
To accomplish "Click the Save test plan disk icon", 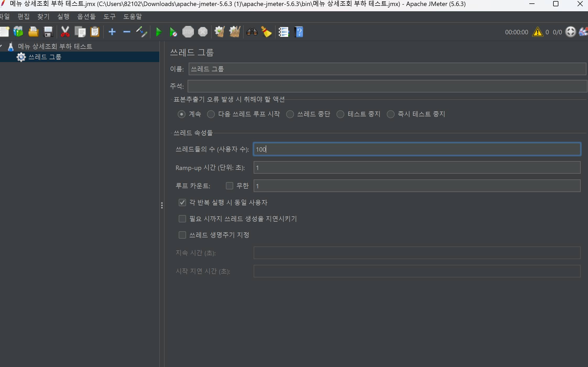I will (x=48, y=32).
